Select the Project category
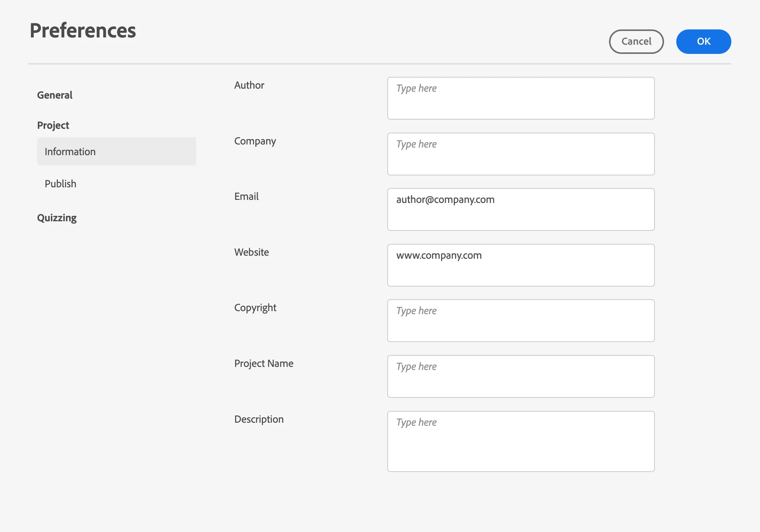The width and height of the screenshot is (760, 532). 53,125
